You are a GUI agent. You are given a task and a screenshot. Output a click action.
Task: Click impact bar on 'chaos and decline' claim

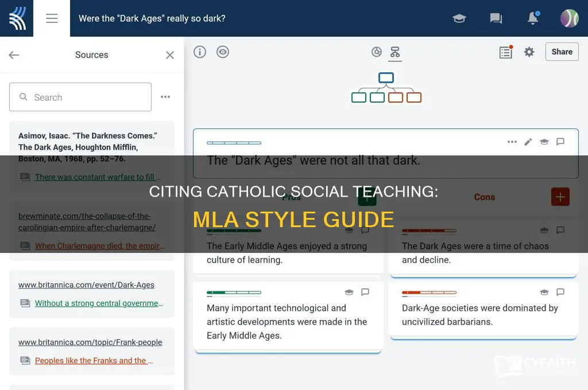click(x=429, y=231)
